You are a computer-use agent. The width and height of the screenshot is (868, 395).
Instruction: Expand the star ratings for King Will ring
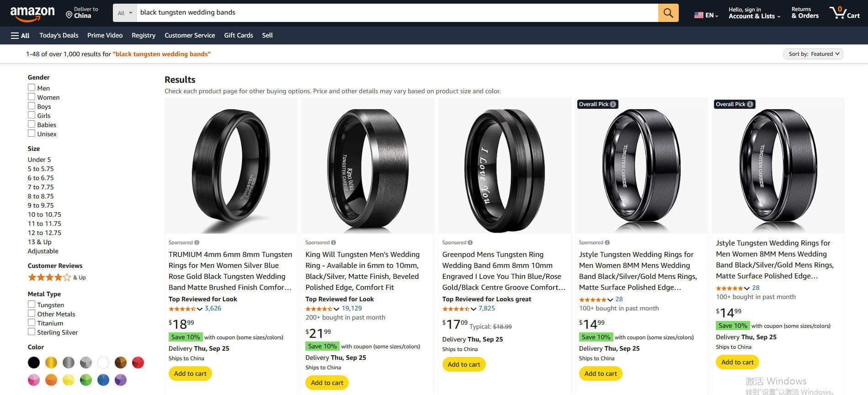click(336, 309)
